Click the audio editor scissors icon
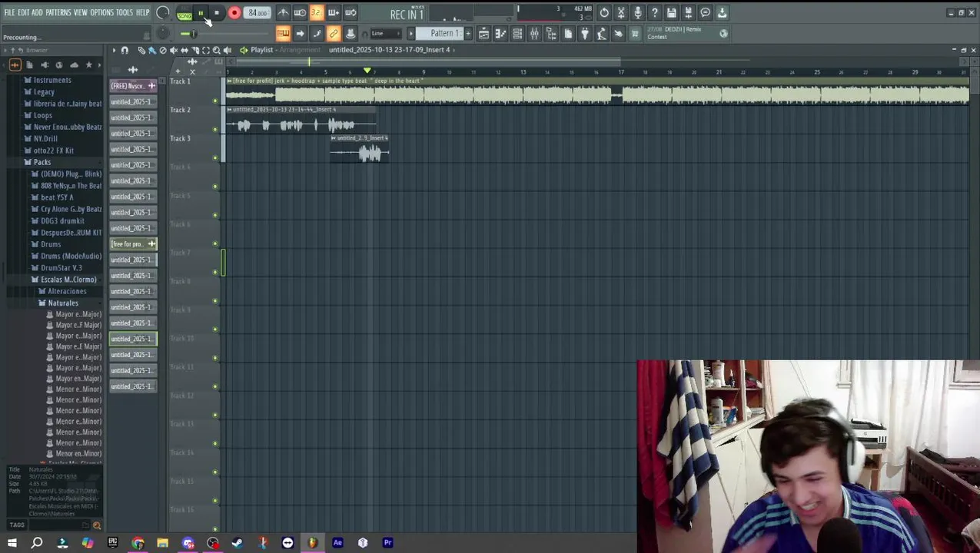 (621, 13)
